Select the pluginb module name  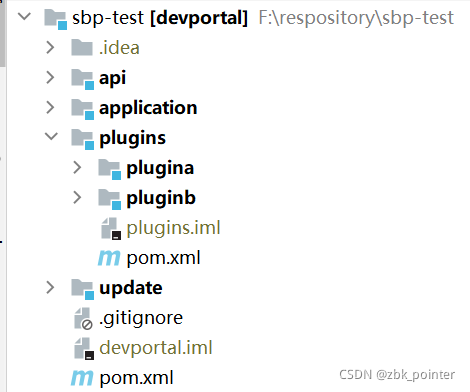161,199
